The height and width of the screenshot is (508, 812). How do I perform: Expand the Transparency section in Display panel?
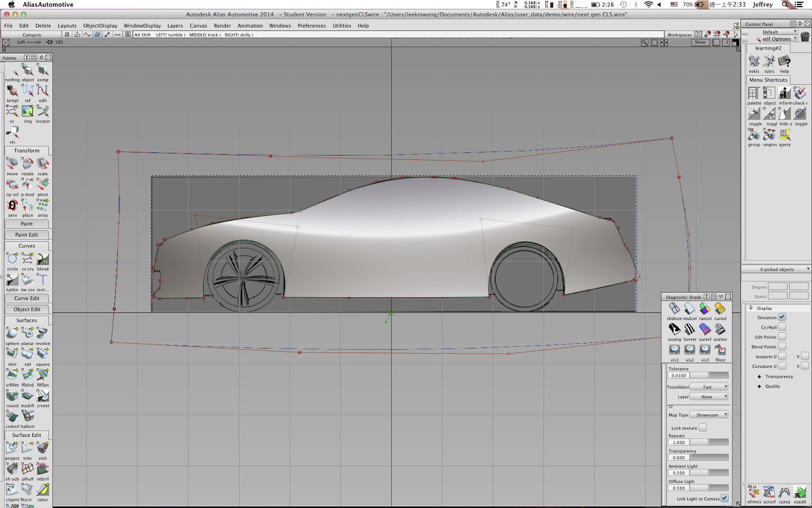(759, 376)
